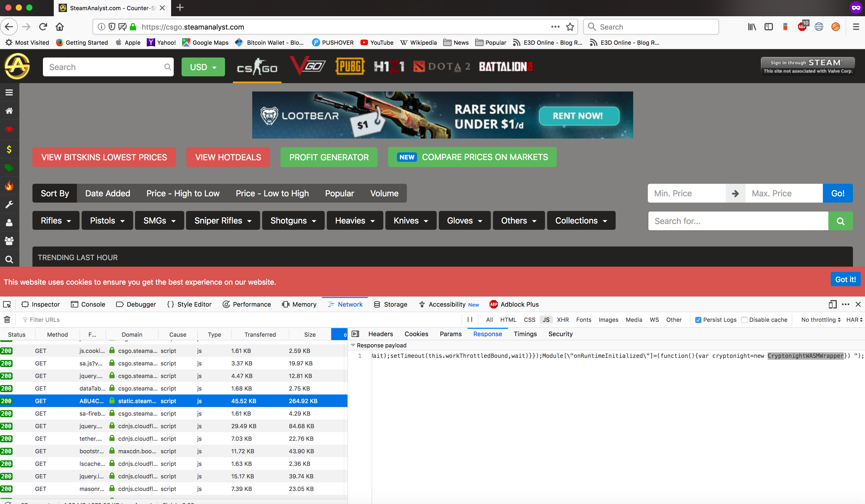865x504 pixels.
Task: Toggle the All network filter
Action: [489, 319]
